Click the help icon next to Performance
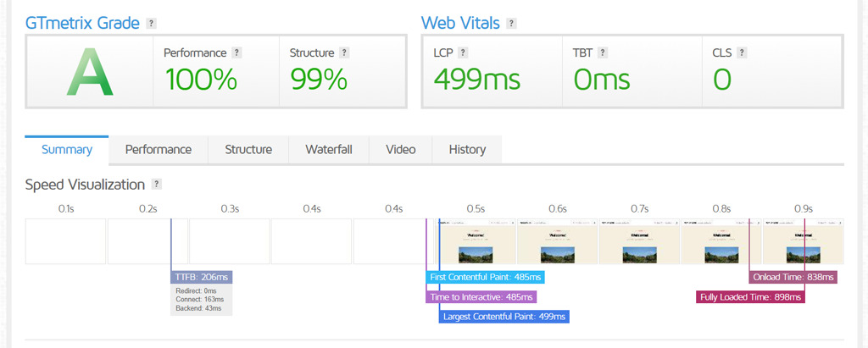Viewport: 868px width, 348px height. pyautogui.click(x=237, y=52)
